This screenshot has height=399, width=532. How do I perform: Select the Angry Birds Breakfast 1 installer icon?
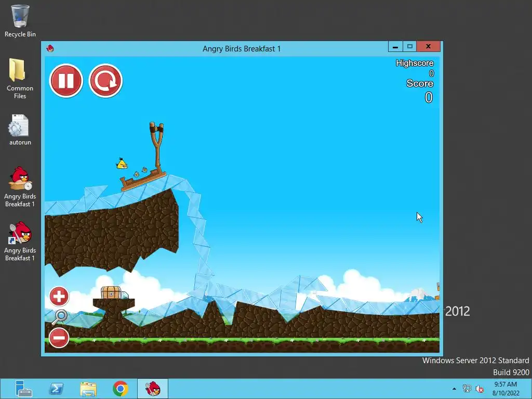[x=20, y=187]
